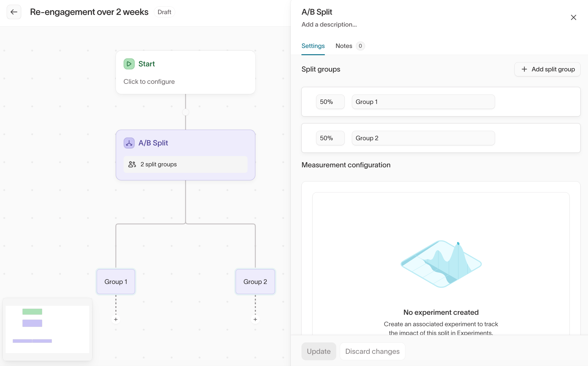Viewport: 588px width, 366px height.
Task: Click Add a description field
Action: 329,25
